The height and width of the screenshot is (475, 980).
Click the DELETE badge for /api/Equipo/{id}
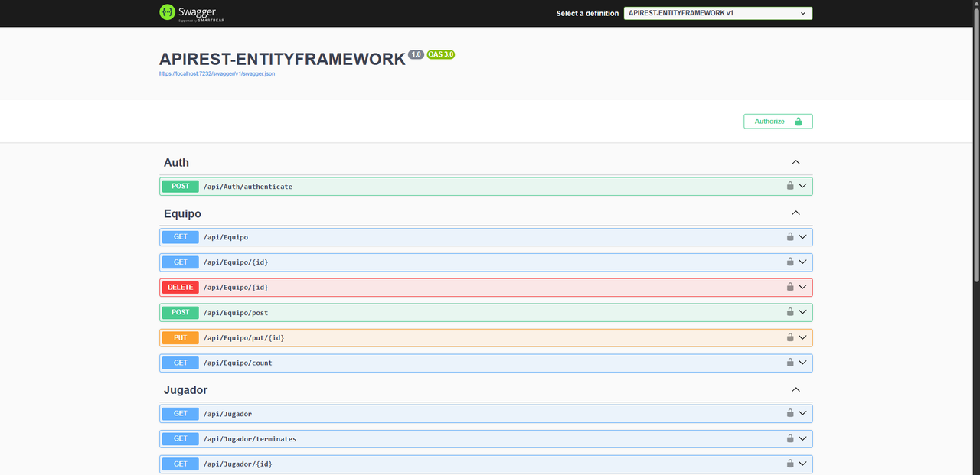click(181, 287)
